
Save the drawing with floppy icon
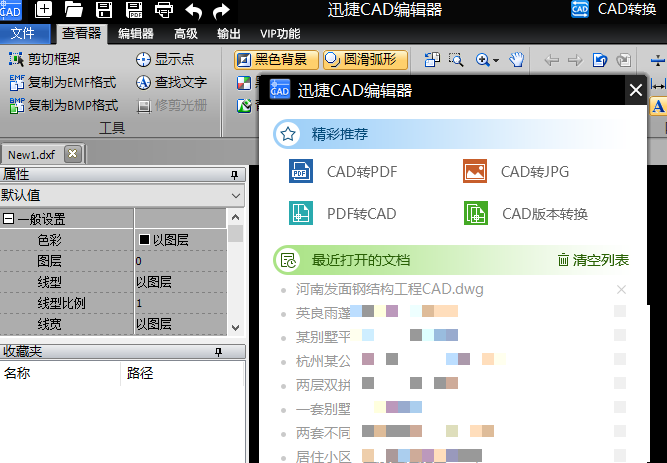tap(104, 9)
